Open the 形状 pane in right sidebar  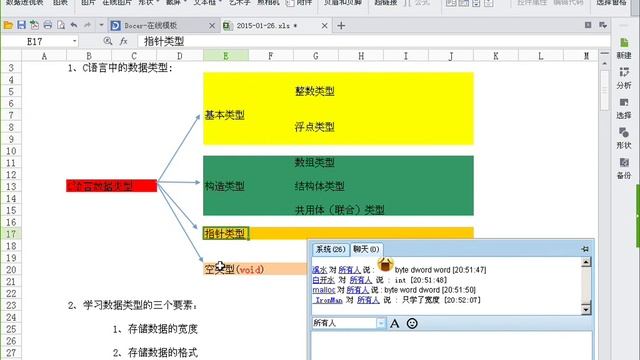(x=624, y=138)
